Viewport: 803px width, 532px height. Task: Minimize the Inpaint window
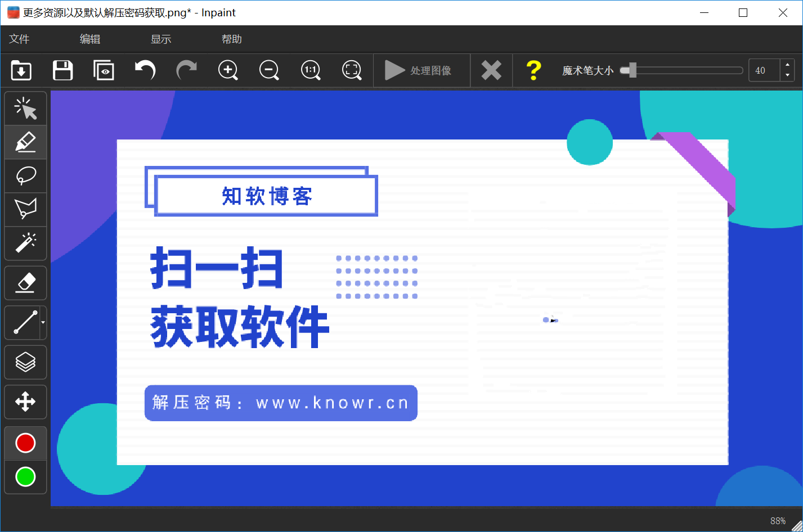[x=703, y=12]
